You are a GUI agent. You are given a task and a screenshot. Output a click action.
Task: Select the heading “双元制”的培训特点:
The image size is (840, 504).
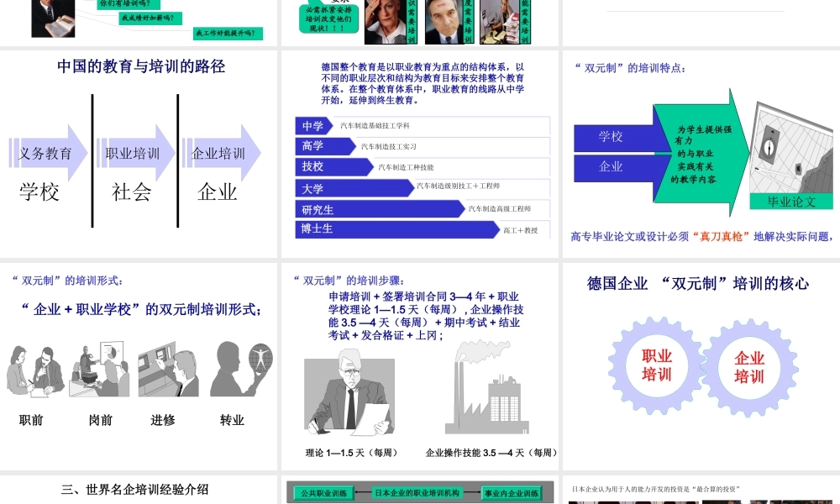point(630,68)
